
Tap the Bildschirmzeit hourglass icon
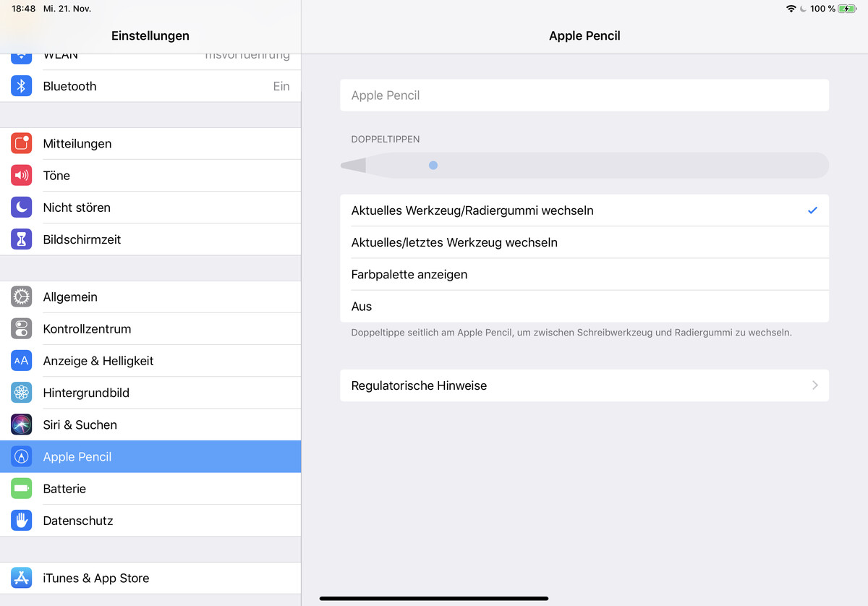point(22,239)
